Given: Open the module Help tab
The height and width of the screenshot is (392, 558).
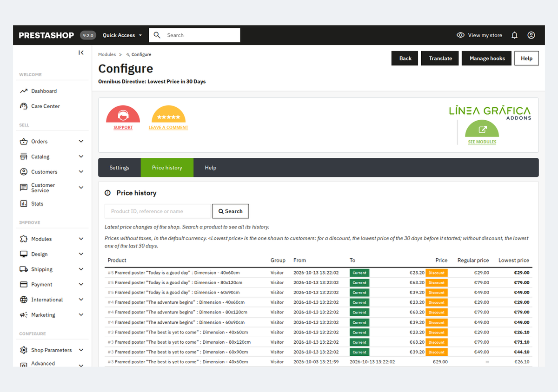Looking at the screenshot, I should click(x=211, y=168).
